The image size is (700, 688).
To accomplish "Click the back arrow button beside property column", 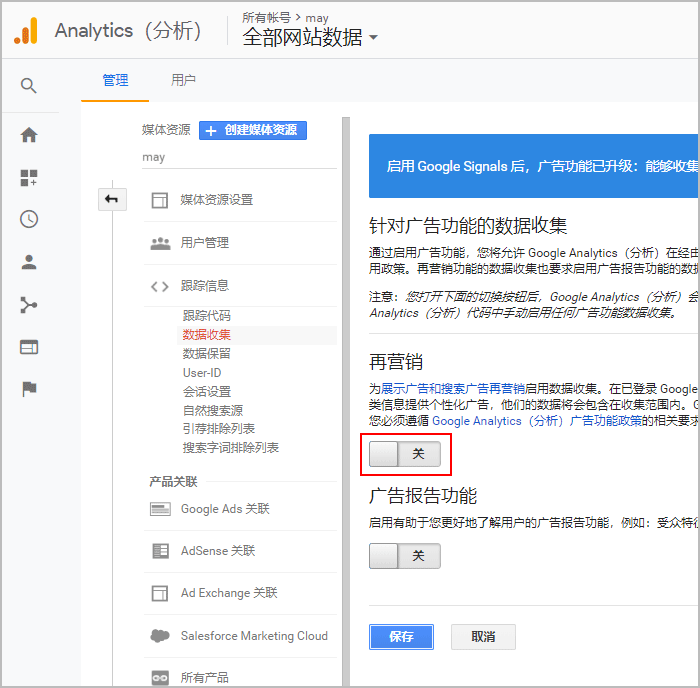I will click(x=111, y=199).
